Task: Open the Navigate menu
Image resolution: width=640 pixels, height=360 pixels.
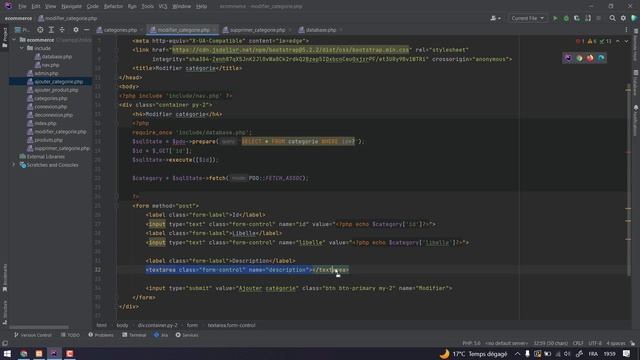Action: point(71,7)
